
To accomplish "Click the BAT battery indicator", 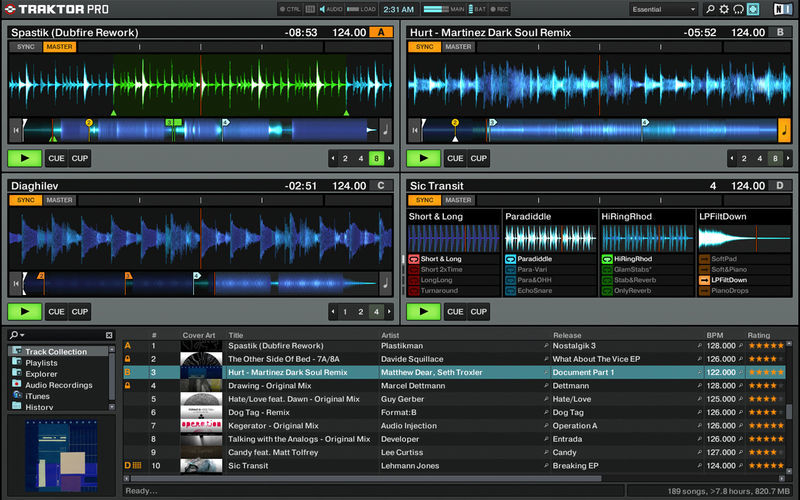I will pyautogui.click(x=477, y=9).
